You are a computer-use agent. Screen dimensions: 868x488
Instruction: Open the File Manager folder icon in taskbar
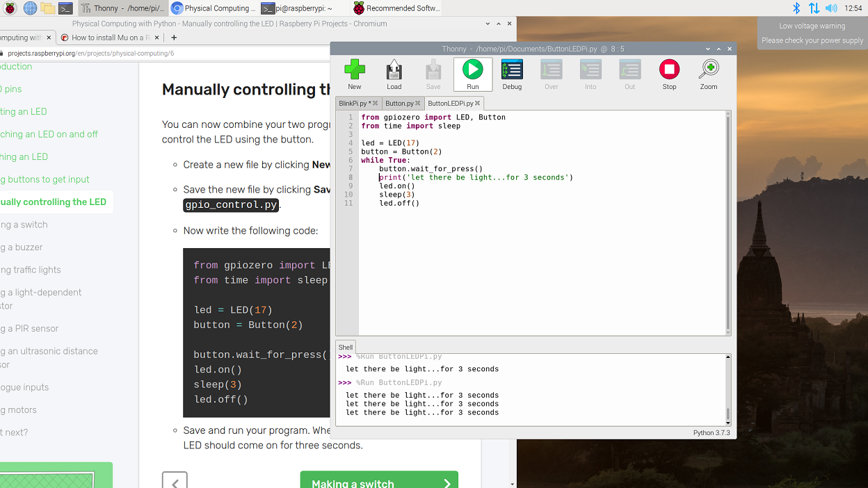point(47,8)
